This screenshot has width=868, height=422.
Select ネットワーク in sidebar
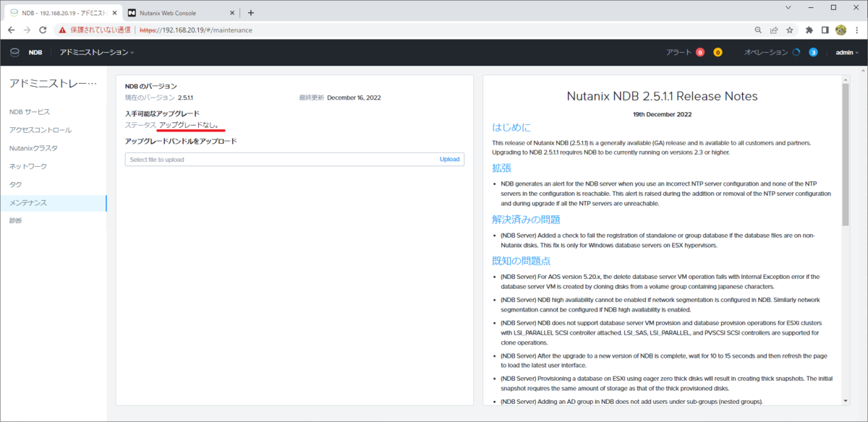pos(27,166)
